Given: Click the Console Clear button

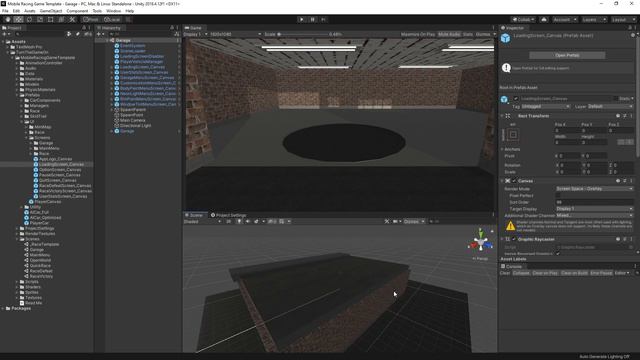Looking at the screenshot, I should click(505, 273).
